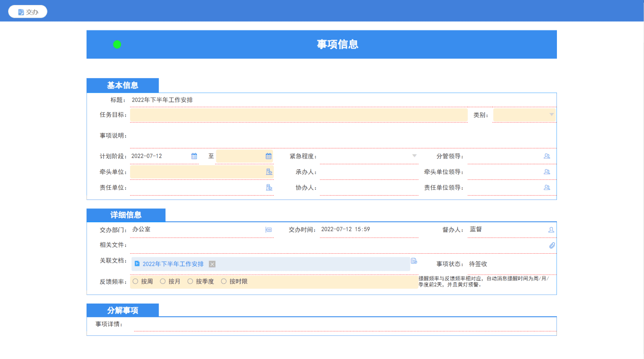Open the linked document 2022年下半年工作安排
Image resolution: width=644 pixels, height=359 pixels.
pos(173,264)
